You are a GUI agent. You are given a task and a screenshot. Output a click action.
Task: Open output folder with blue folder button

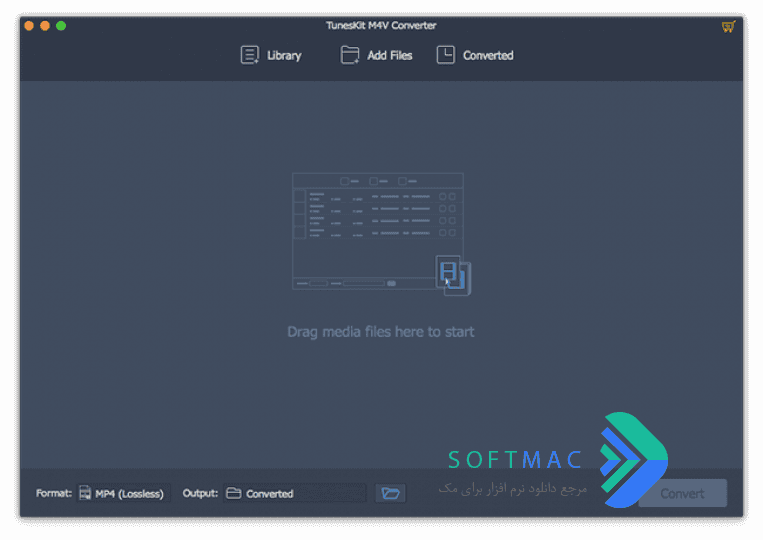coord(390,493)
